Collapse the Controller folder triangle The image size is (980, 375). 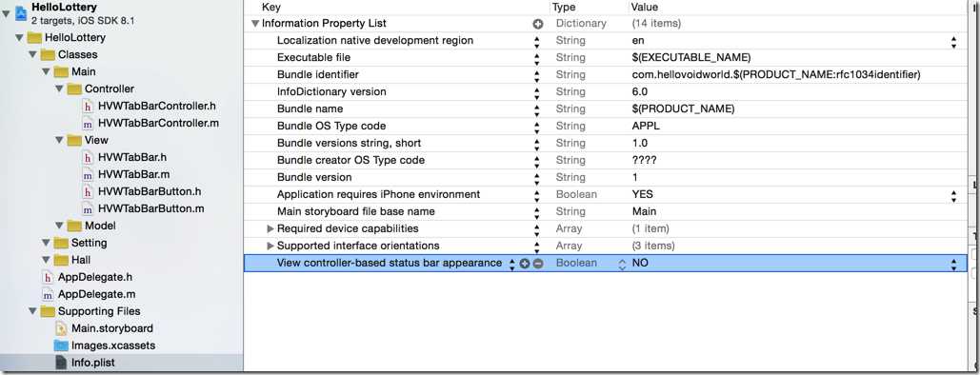[59, 89]
